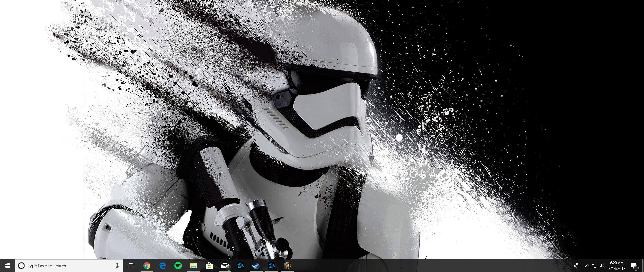The height and width of the screenshot is (272, 644).
Task: Open Steam from the taskbar
Action: (256, 266)
